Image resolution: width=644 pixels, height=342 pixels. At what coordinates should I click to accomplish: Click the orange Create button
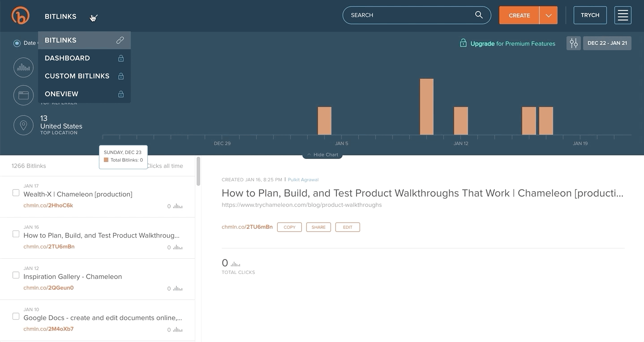[x=519, y=15]
